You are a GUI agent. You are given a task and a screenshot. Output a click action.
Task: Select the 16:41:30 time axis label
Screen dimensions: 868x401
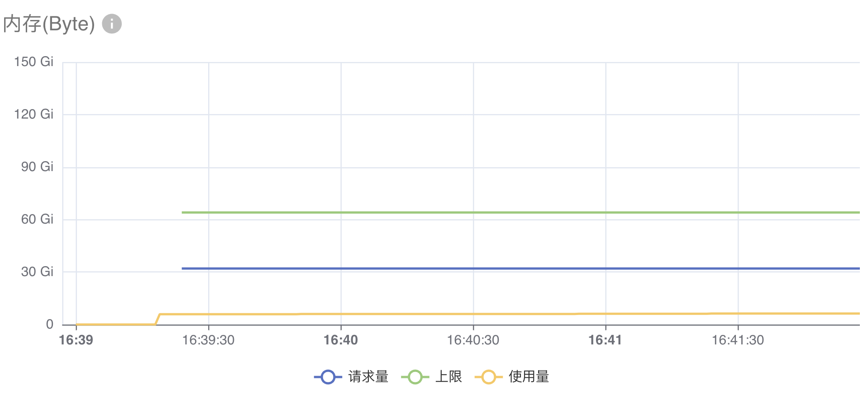(x=738, y=340)
